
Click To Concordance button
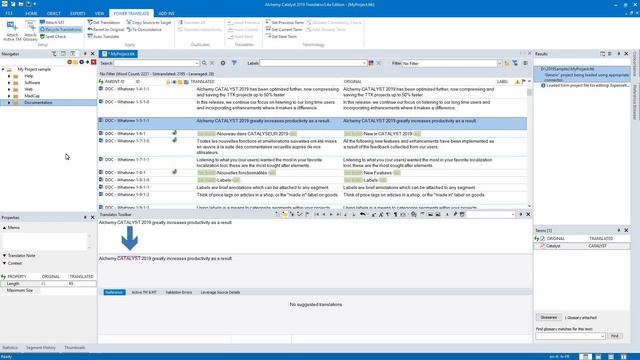[144, 29]
